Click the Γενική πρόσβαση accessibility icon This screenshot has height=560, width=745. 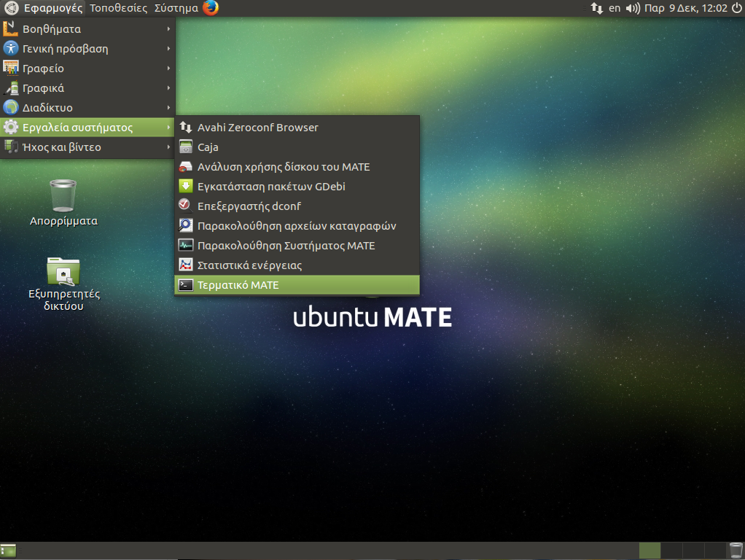pos(10,48)
